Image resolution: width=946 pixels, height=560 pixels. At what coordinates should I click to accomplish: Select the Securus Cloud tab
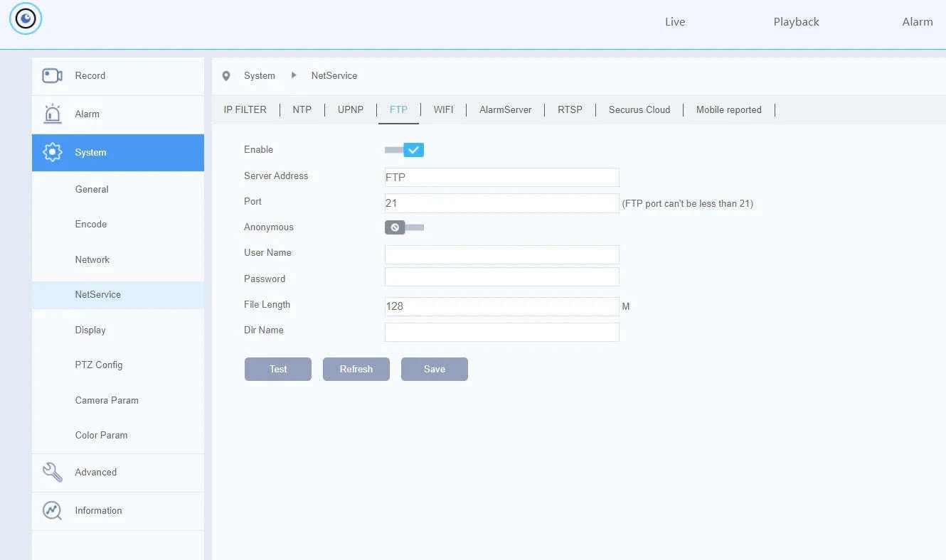[639, 109]
